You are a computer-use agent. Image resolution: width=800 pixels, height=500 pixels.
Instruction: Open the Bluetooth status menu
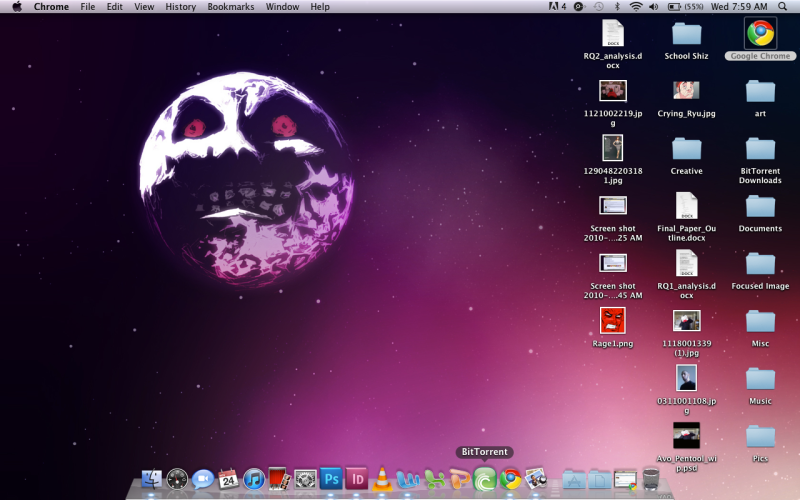point(617,7)
